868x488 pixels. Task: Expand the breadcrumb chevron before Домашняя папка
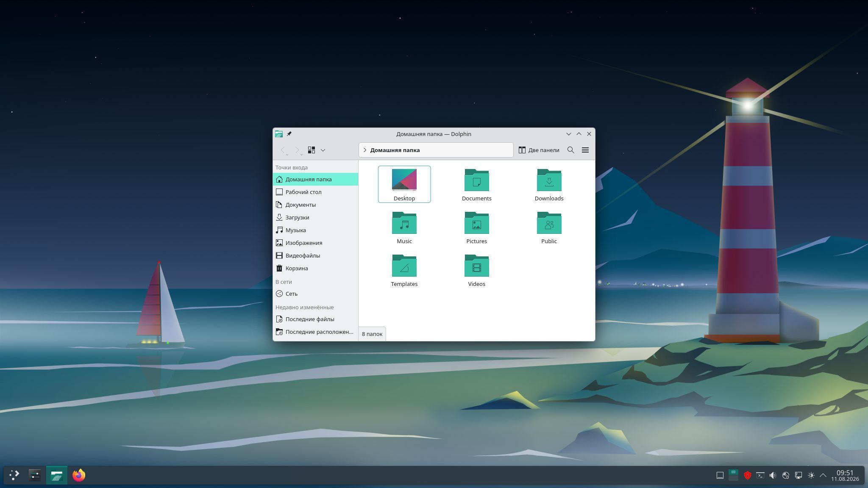coord(365,150)
